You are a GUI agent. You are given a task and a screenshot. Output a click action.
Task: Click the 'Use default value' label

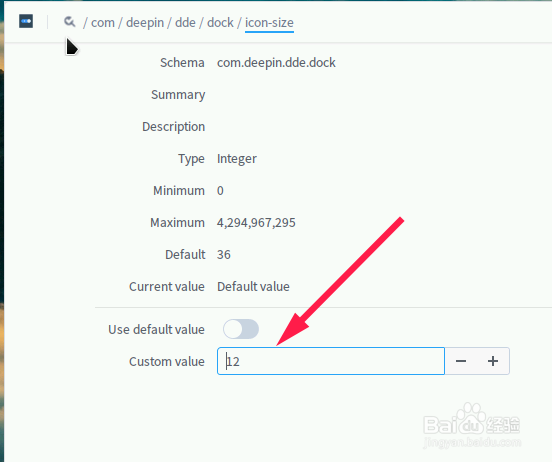tap(156, 330)
